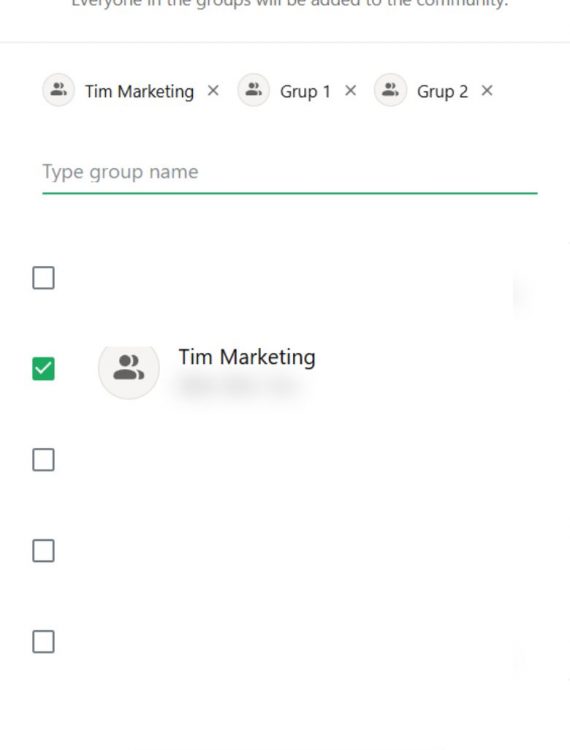Remove the Grup 2 chip
Image resolution: width=570 pixels, height=750 pixels.
pos(487,90)
